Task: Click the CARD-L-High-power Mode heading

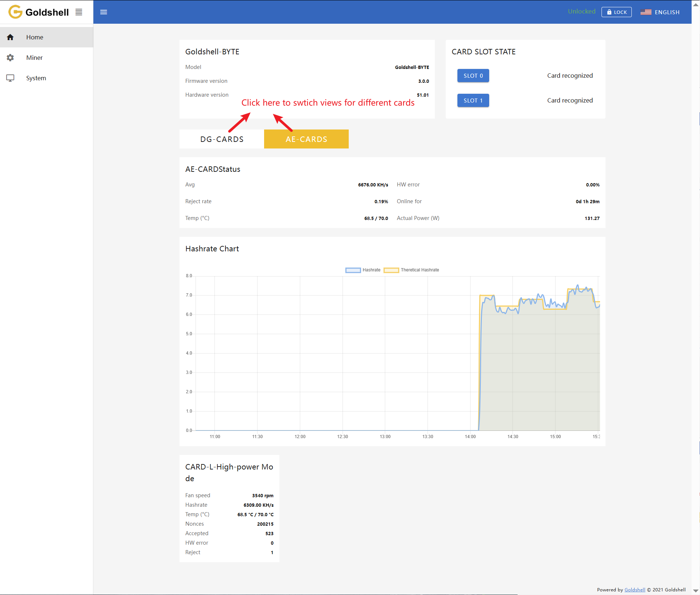Action: [229, 473]
